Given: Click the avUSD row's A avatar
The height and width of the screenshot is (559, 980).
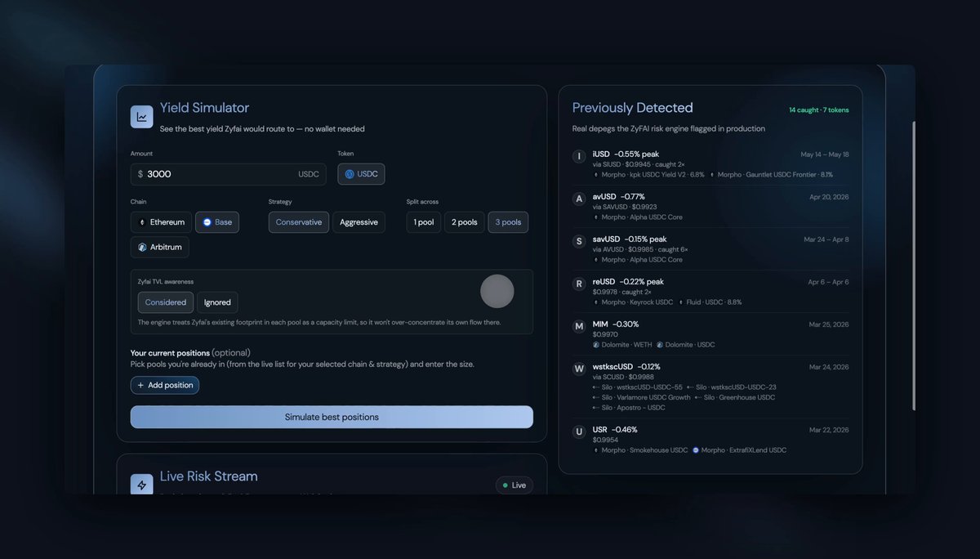Looking at the screenshot, I should (x=579, y=199).
